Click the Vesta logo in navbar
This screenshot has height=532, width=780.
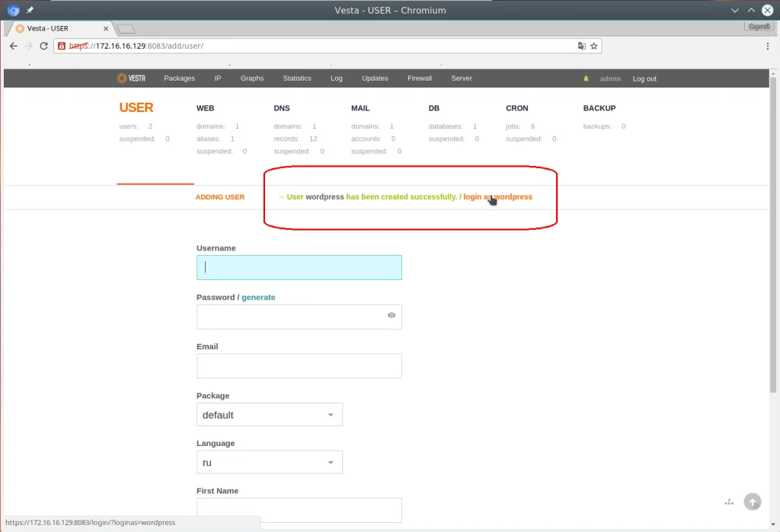[131, 78]
